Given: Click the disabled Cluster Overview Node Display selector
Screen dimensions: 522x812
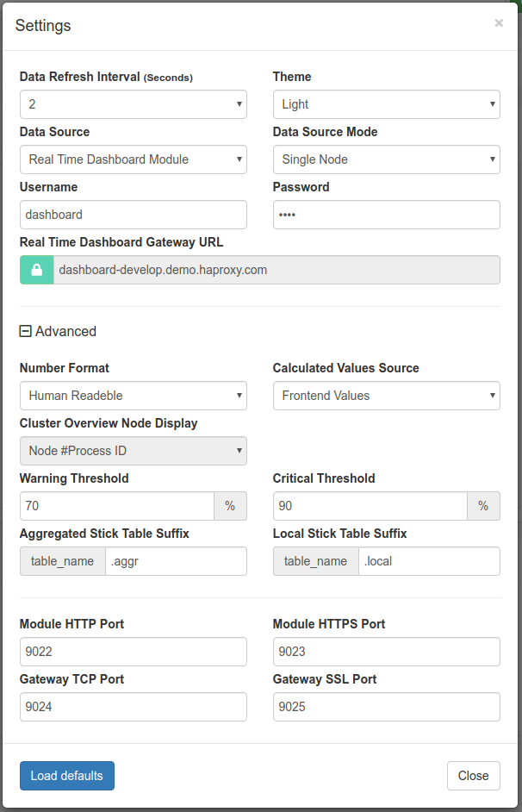Looking at the screenshot, I should (133, 451).
